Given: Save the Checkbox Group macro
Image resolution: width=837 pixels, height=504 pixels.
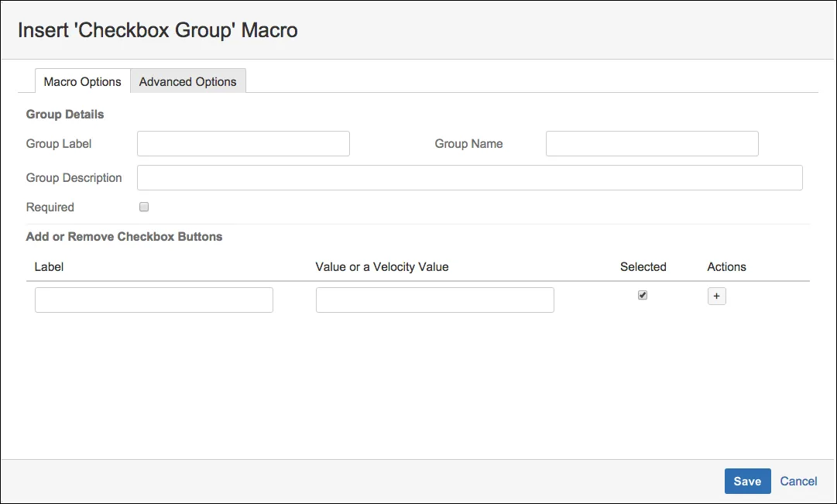Looking at the screenshot, I should [x=747, y=481].
